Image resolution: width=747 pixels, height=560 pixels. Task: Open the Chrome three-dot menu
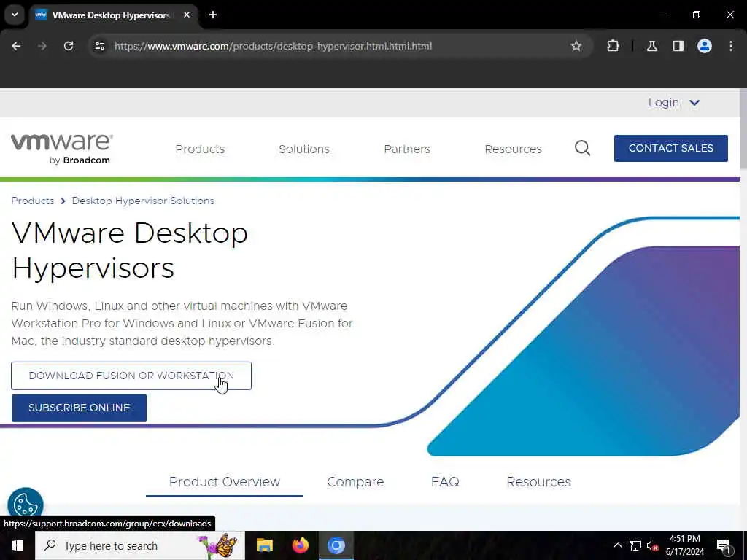click(x=731, y=46)
